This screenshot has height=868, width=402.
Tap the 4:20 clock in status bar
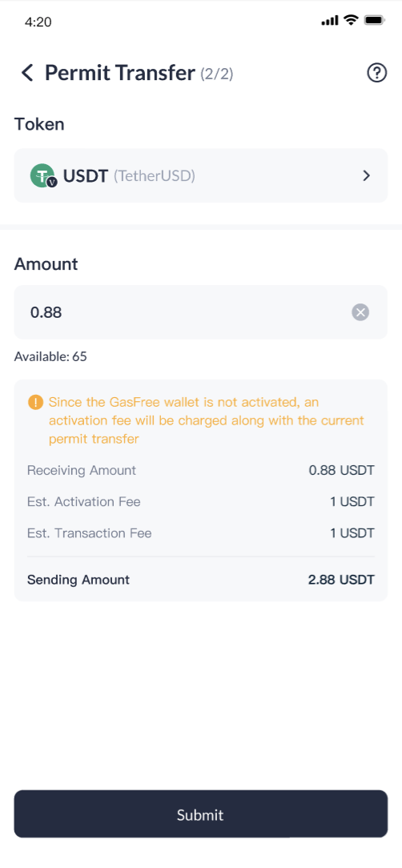click(x=38, y=22)
